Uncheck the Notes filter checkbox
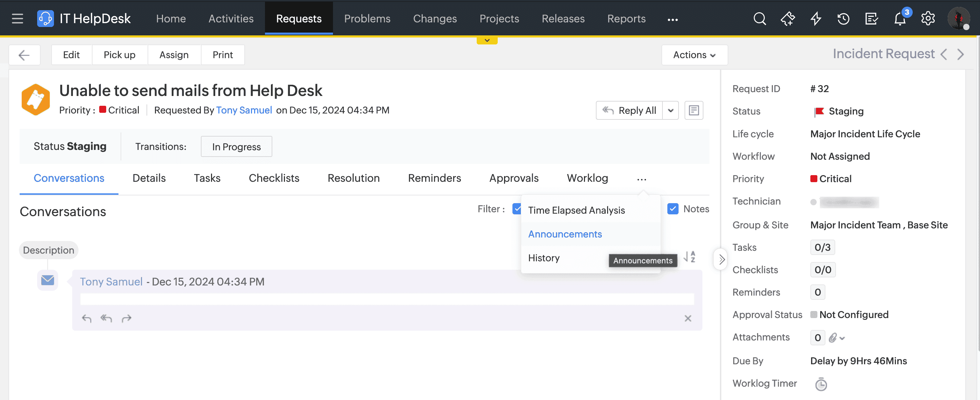The height and width of the screenshot is (400, 980). [x=673, y=209]
